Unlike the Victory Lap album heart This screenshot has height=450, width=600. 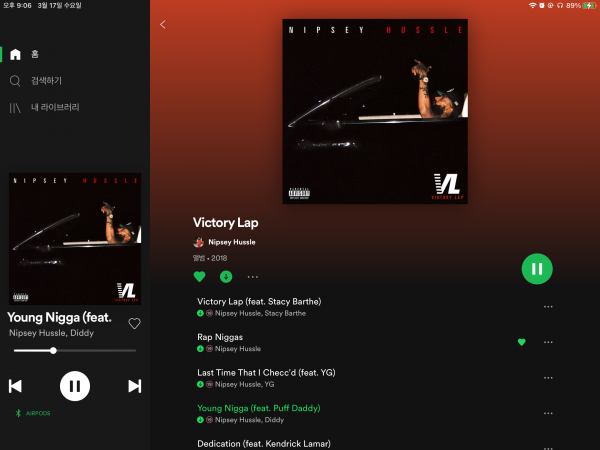click(x=199, y=276)
